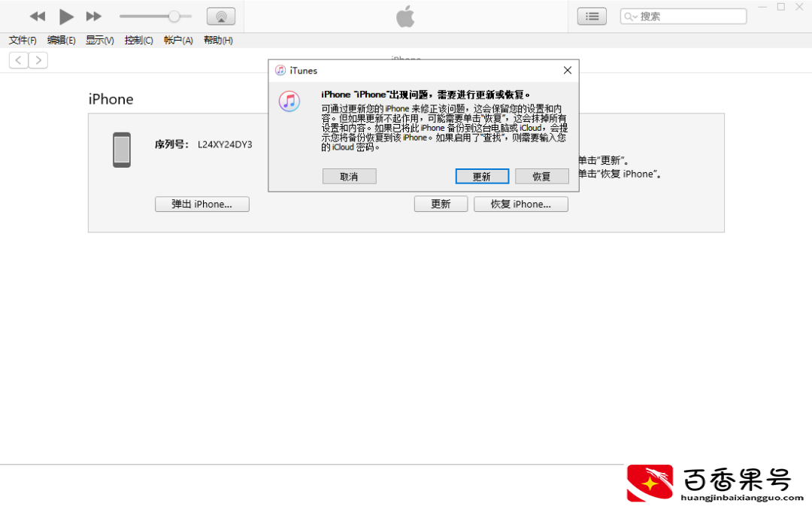Screen dimensions: 812x506
Task: Click the iPhone heading text
Action: click(111, 99)
